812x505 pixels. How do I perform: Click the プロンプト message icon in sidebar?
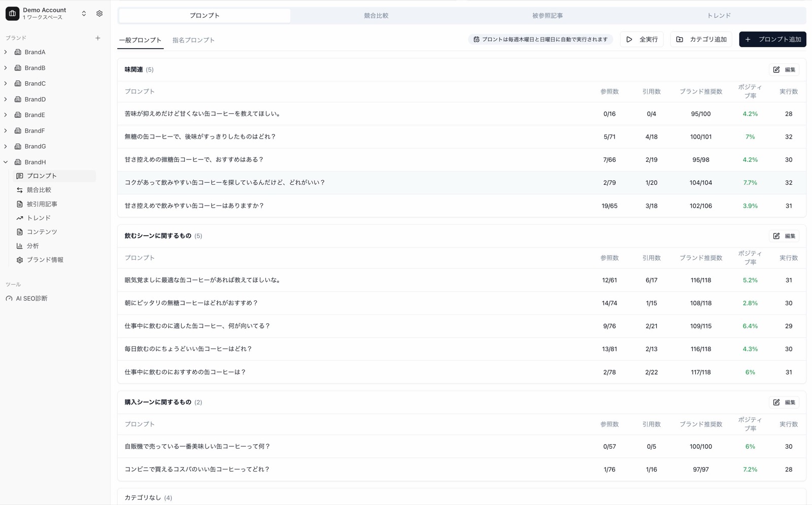(x=20, y=176)
